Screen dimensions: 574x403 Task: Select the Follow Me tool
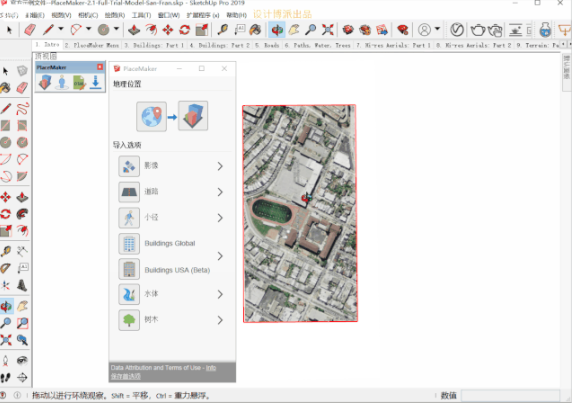click(22, 214)
